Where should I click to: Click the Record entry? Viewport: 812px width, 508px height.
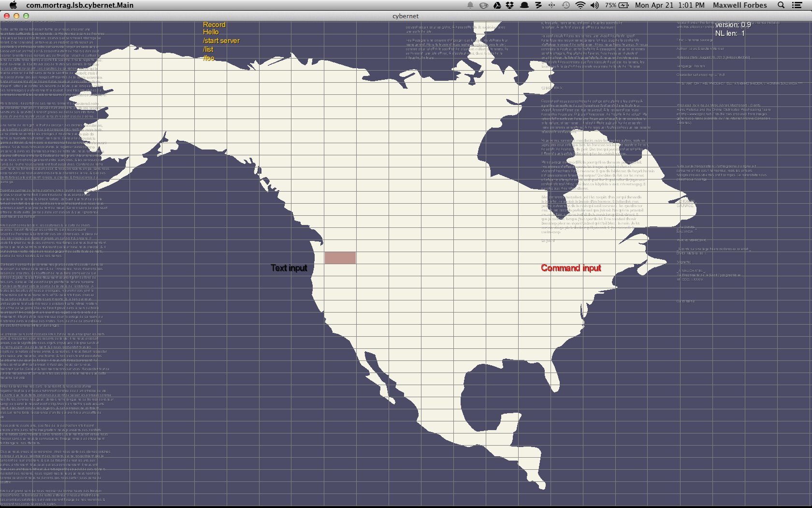[x=214, y=25]
